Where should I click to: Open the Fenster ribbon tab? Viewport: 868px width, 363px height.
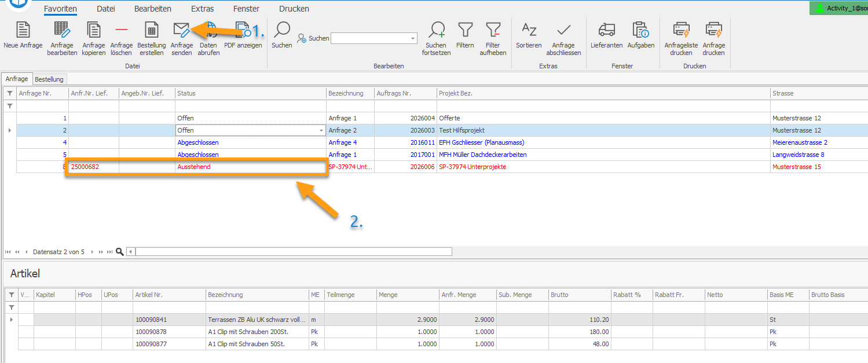point(246,9)
